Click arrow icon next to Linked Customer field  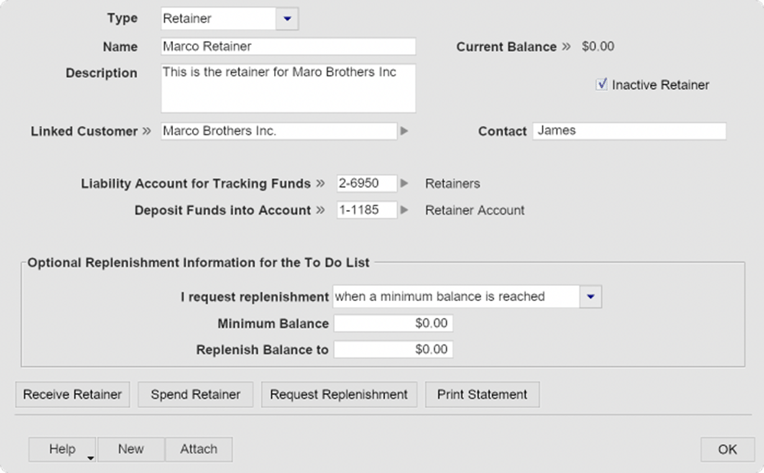(404, 131)
